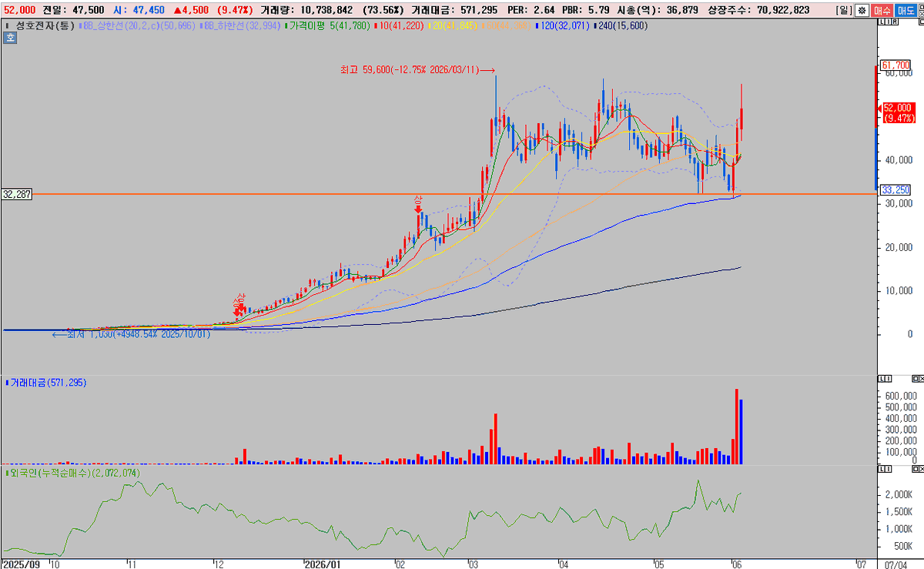Click the 상장주수 70,922,823 header value
The image size is (924, 569).
pos(758,10)
